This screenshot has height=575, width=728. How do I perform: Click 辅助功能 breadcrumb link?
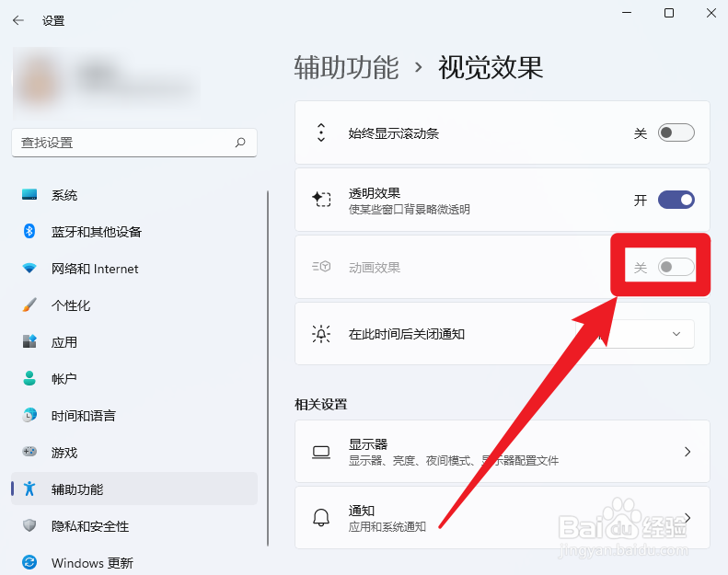pyautogui.click(x=346, y=68)
